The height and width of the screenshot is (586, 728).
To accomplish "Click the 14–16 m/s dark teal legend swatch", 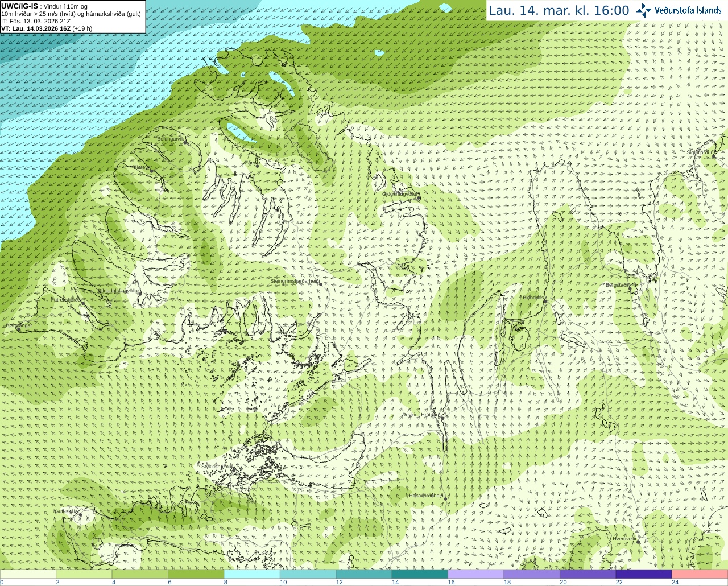I will pos(420,574).
